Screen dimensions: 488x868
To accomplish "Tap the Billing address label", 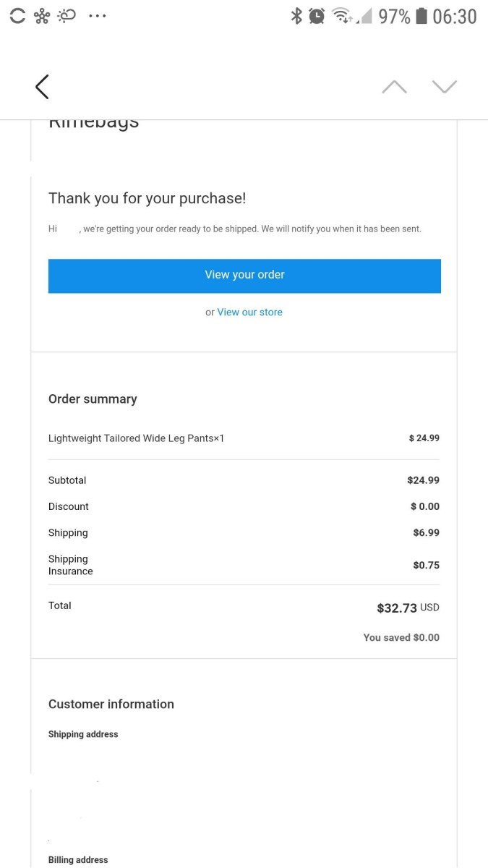I will 78,860.
